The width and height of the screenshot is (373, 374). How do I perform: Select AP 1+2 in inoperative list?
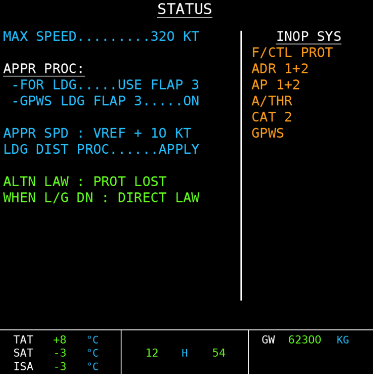276,85
